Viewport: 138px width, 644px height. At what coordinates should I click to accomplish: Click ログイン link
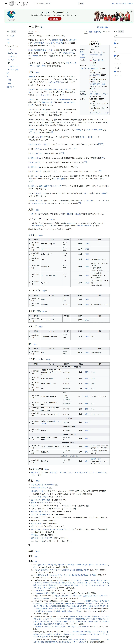point(130,4)
